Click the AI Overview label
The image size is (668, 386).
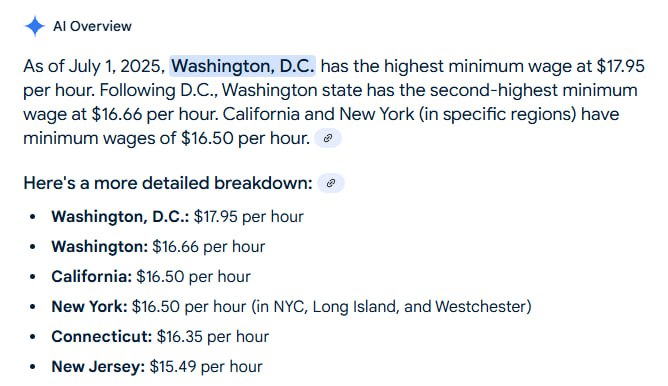(x=92, y=26)
